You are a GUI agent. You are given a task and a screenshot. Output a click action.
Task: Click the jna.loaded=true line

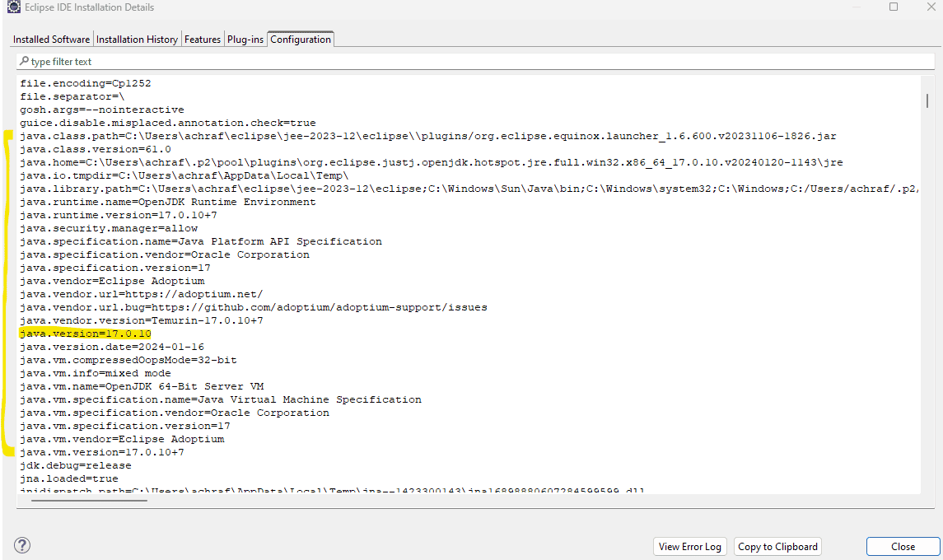click(x=69, y=479)
